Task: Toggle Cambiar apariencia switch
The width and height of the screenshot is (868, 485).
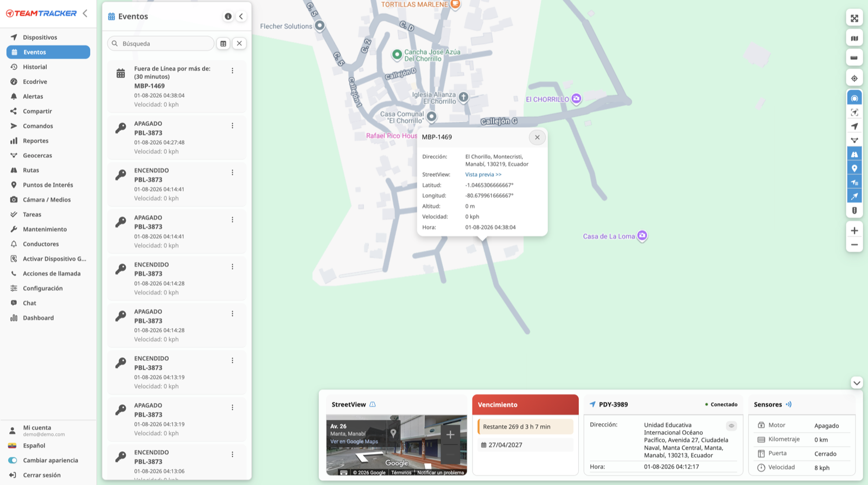Action: click(x=12, y=460)
